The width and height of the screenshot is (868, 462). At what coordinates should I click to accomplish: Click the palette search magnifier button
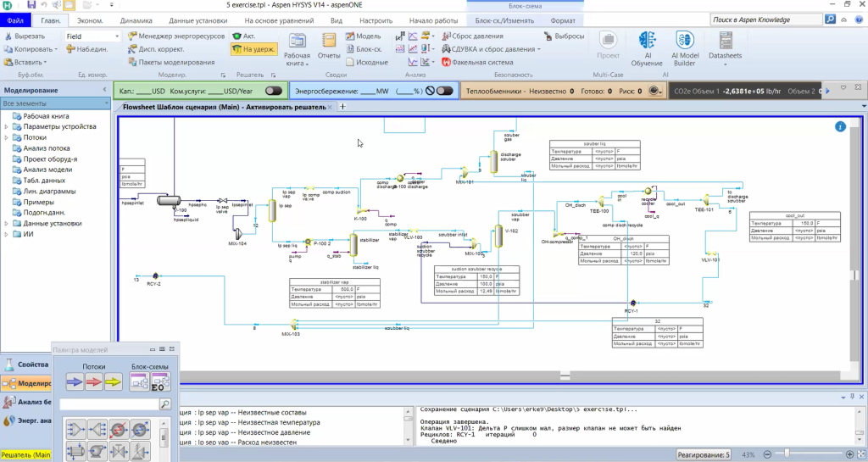click(x=164, y=404)
